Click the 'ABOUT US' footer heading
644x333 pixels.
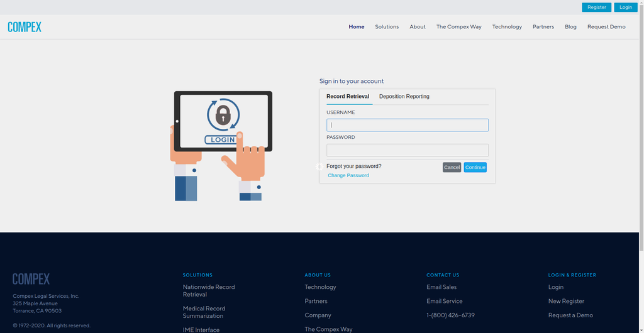(318, 275)
